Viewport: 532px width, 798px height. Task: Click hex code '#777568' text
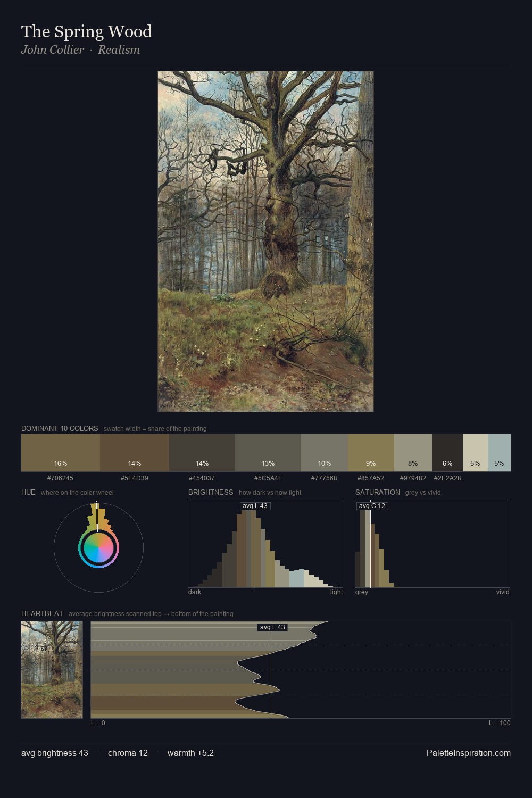click(325, 478)
